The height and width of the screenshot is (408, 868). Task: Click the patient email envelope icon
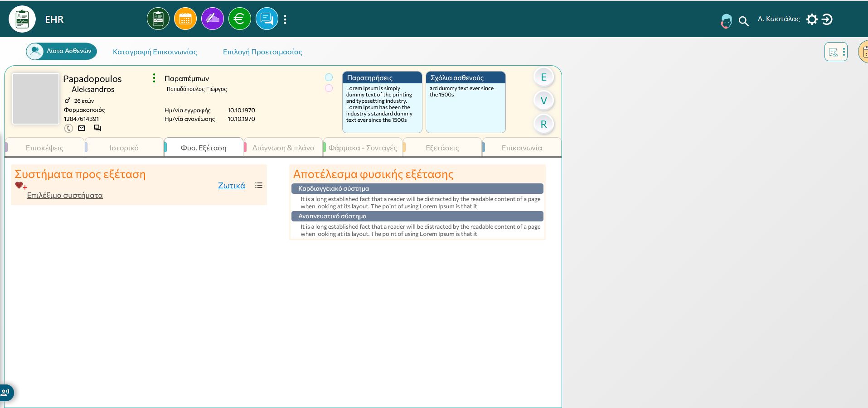click(x=82, y=128)
